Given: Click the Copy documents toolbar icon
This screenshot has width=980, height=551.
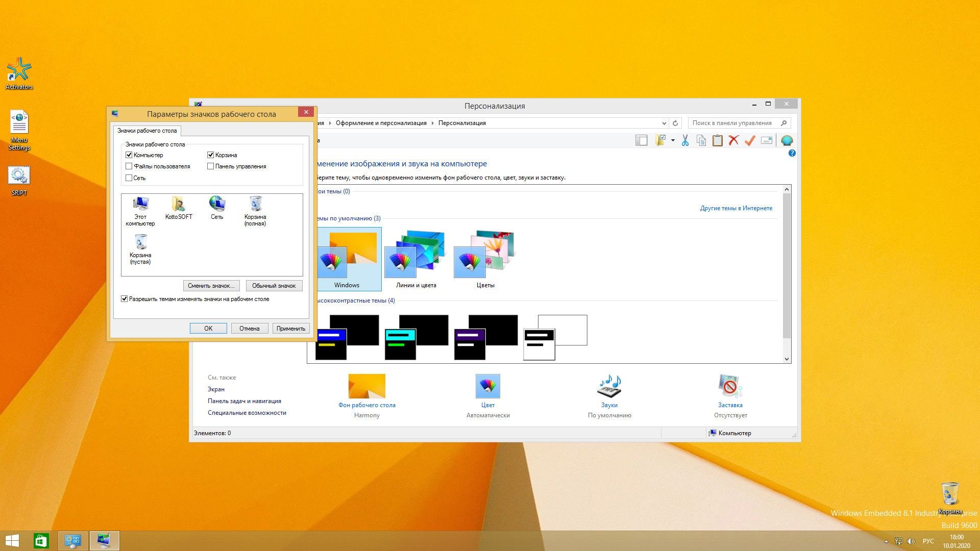Looking at the screenshot, I should pyautogui.click(x=701, y=140).
